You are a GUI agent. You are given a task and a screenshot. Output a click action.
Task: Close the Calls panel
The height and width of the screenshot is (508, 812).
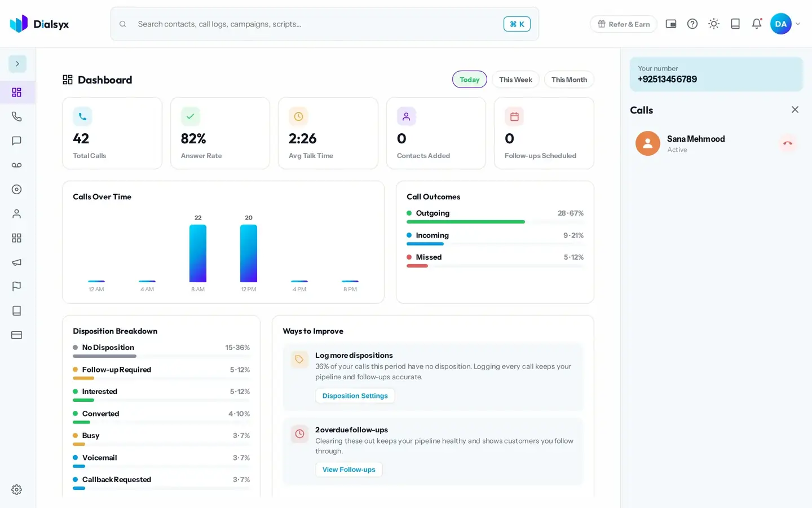click(795, 110)
